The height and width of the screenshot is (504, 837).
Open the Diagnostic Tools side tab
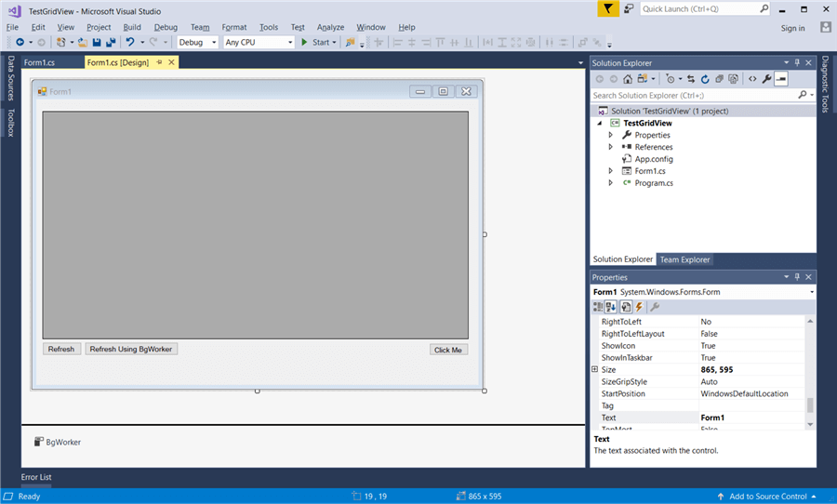click(x=825, y=84)
